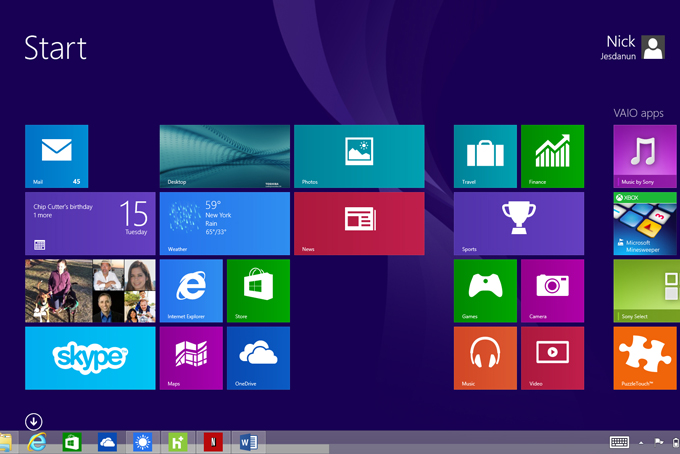Open the Finance tile
Screen dimensions: 680x454
click(x=552, y=156)
